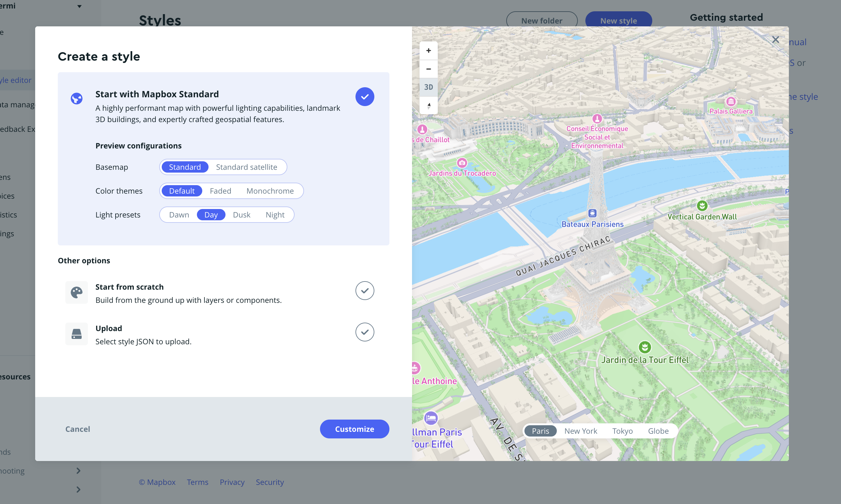This screenshot has height=504, width=841.
Task: Reset map bearing with compass icon
Action: 428,106
